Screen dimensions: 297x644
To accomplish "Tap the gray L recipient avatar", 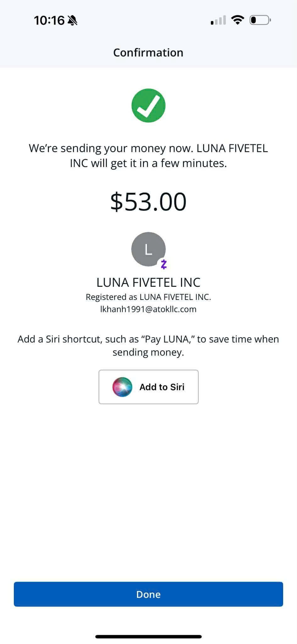I will tap(148, 249).
